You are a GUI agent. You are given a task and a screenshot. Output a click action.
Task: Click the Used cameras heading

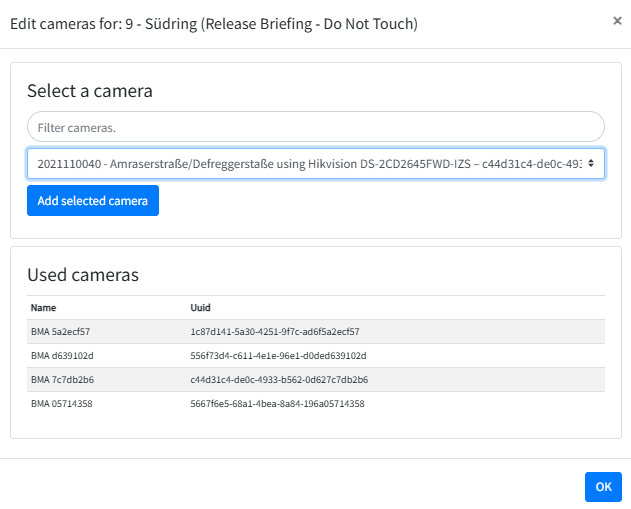83,275
